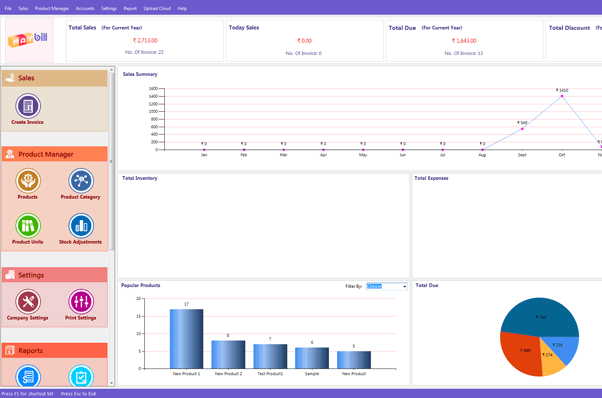The width and height of the screenshot is (602, 398).
Task: Click the ₹1,643.00 total due amount
Action: coord(464,41)
